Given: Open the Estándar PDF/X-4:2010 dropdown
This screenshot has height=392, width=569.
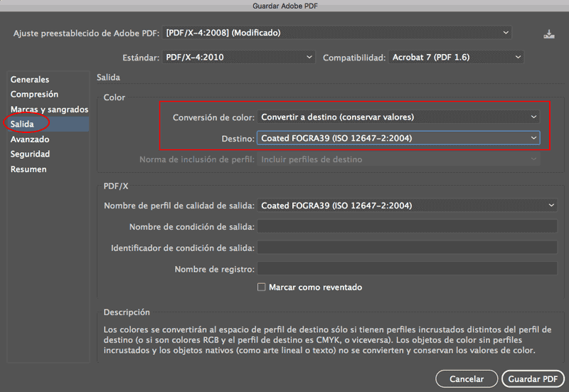Looking at the screenshot, I should pos(238,58).
